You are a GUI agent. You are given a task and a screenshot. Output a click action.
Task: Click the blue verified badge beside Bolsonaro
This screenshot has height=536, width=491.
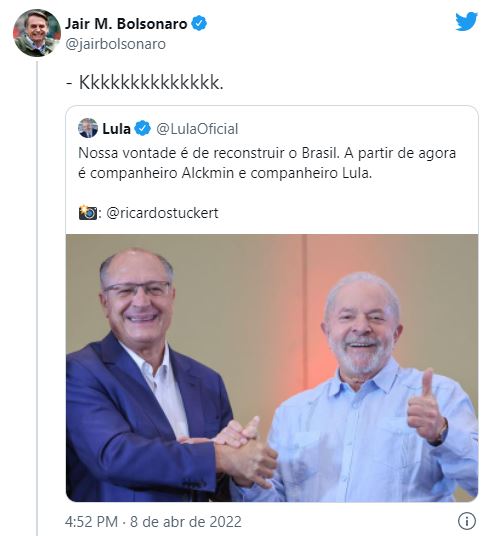[199, 24]
